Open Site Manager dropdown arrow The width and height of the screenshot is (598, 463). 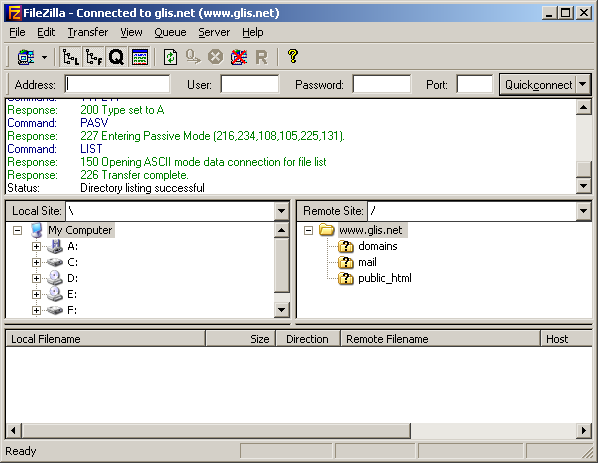[45, 58]
